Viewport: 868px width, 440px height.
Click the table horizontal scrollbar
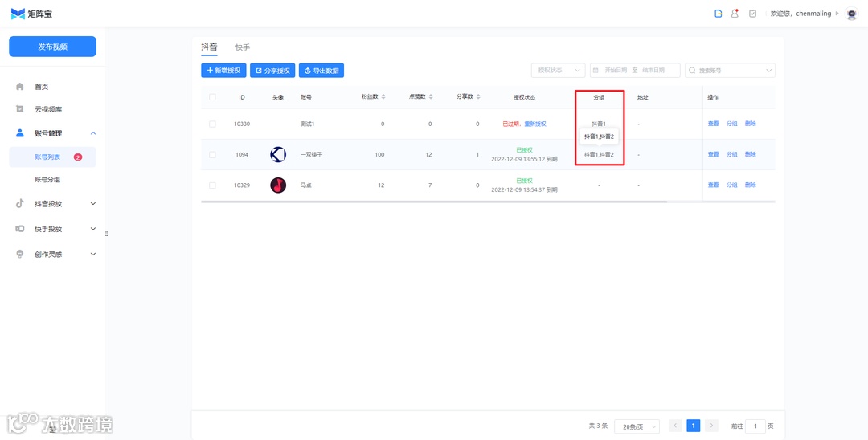434,202
